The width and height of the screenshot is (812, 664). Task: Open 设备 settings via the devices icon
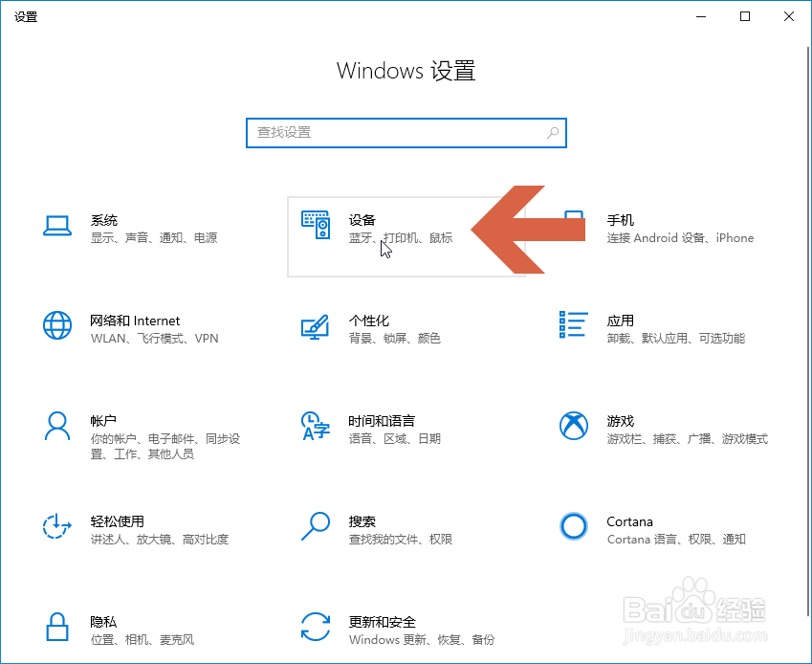316,227
